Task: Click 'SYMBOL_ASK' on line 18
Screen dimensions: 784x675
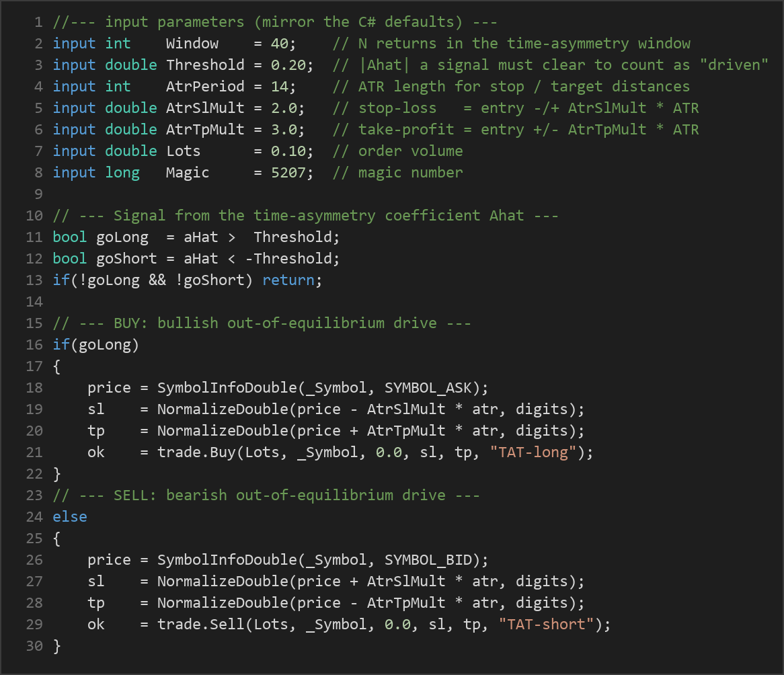Action: coord(428,387)
